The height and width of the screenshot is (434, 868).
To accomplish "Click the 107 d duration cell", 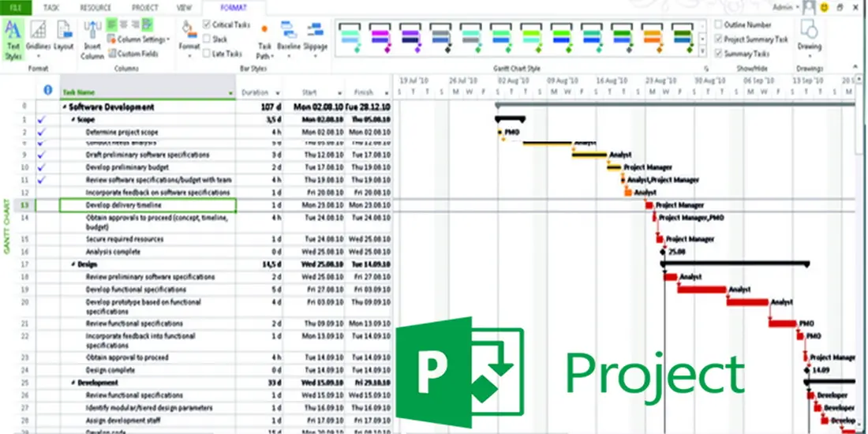I will click(x=259, y=107).
